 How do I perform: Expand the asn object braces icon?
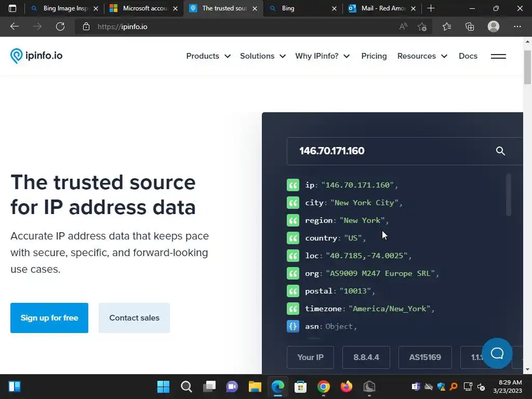click(293, 326)
